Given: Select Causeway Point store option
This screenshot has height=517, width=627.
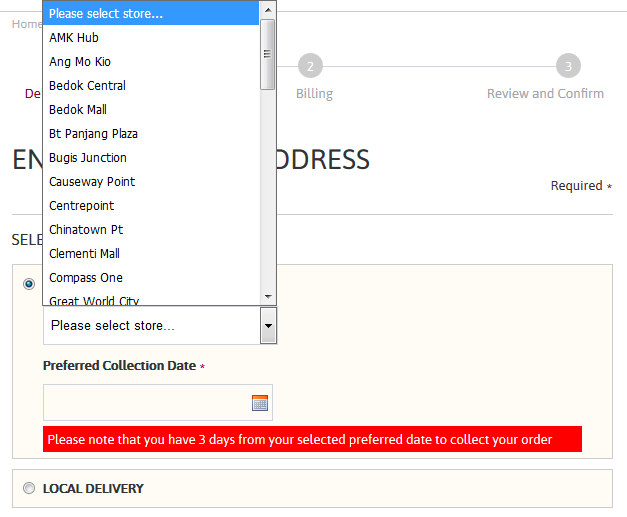Looking at the screenshot, I should pos(92,182).
